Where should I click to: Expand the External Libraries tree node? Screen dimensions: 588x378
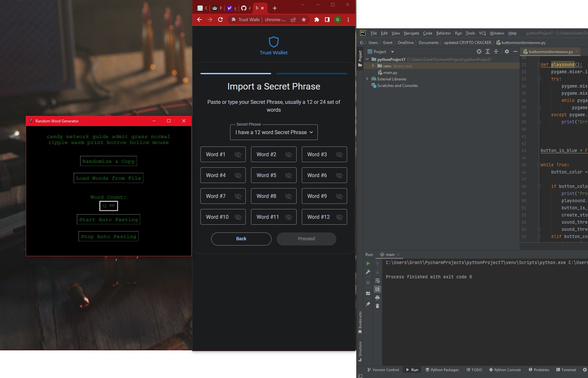367,79
